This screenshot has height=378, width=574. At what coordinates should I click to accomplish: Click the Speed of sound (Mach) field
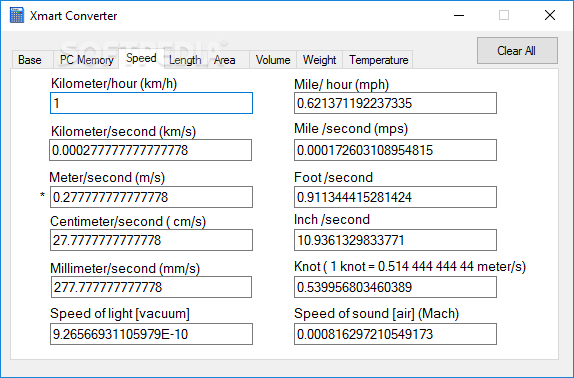[395, 334]
